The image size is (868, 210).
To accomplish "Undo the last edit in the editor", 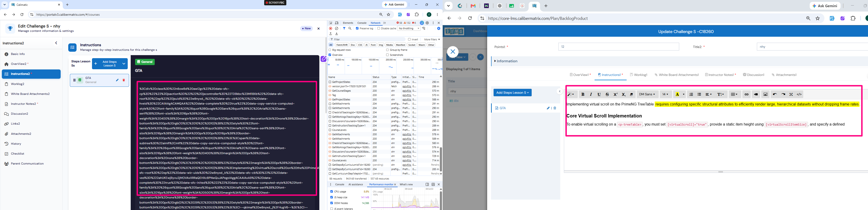I will (x=775, y=94).
